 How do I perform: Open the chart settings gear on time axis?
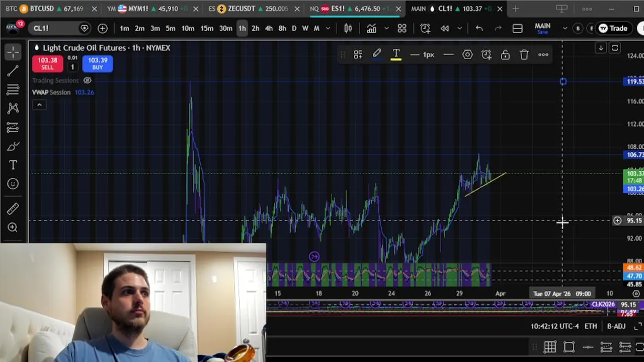tap(636, 293)
